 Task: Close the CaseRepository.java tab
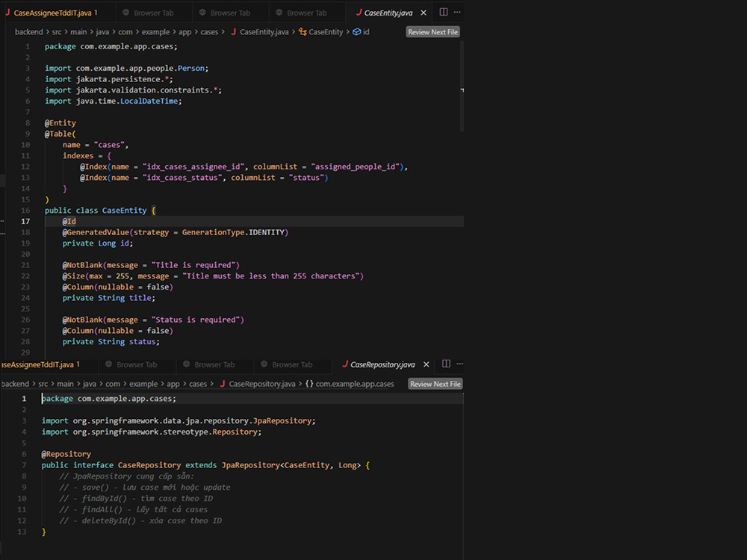pyautogui.click(x=427, y=364)
